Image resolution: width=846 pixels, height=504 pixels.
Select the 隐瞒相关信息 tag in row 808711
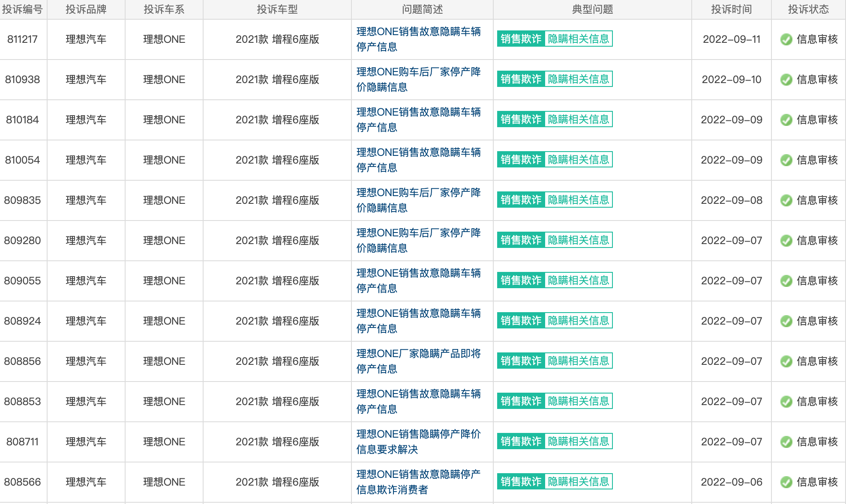pos(579,441)
